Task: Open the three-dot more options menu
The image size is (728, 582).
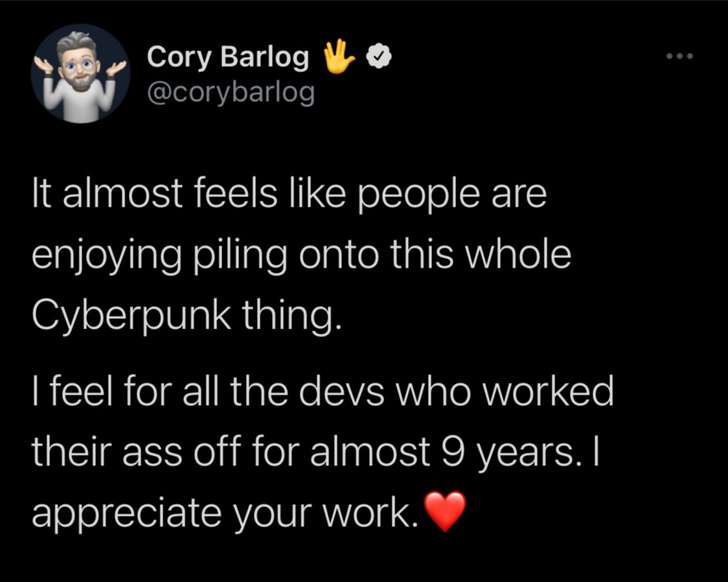Action: 681,56
